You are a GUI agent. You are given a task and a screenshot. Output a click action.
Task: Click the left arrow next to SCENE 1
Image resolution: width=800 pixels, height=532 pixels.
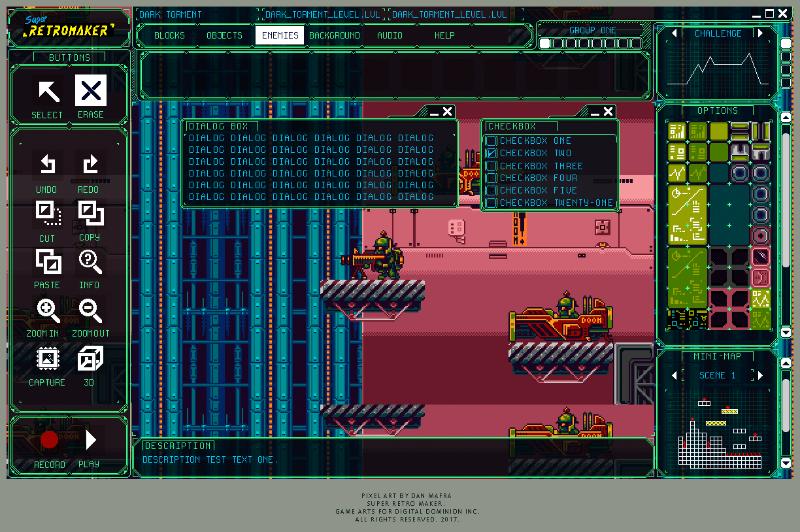coord(674,375)
